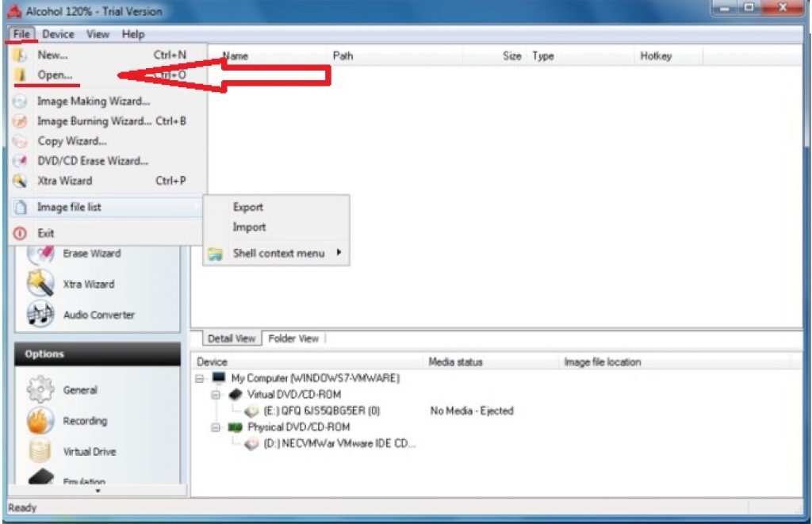Click the Erase Wizard sidebar icon
This screenshot has width=812, height=524.
tap(40, 254)
